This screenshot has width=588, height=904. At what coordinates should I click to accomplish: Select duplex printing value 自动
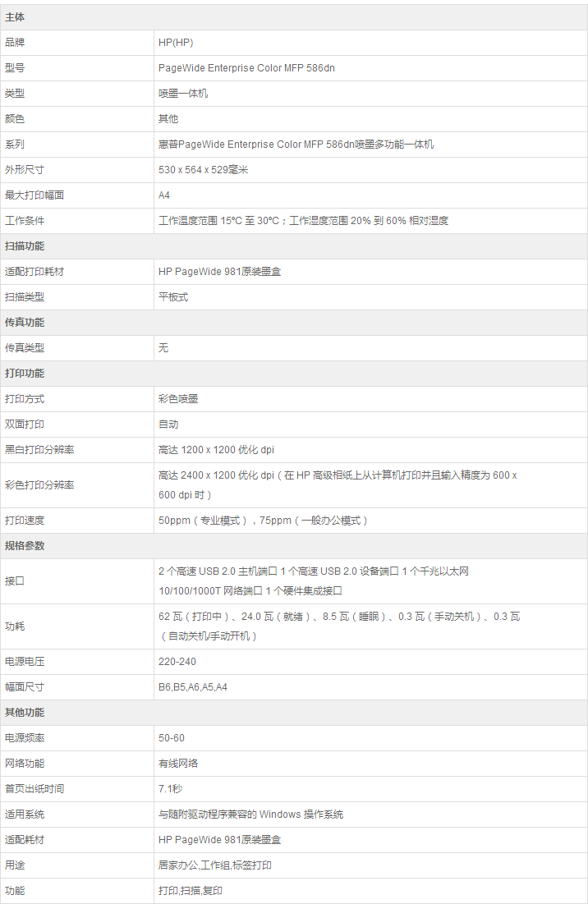(168, 424)
